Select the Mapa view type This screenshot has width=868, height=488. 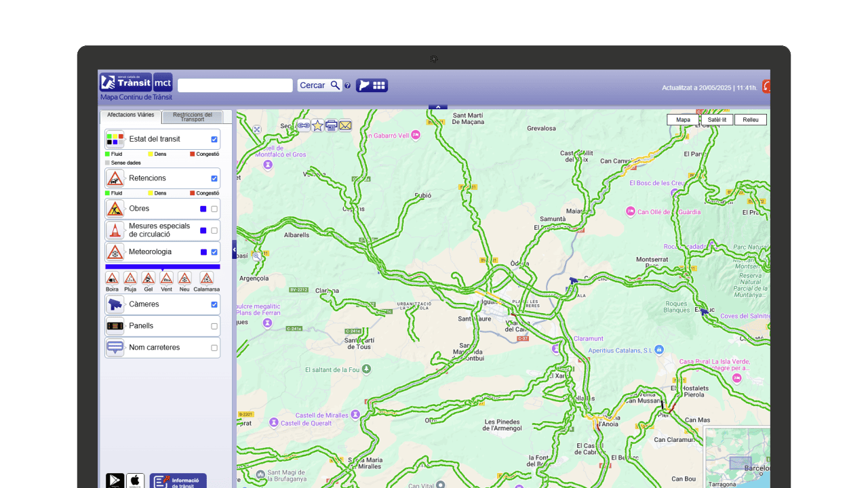pyautogui.click(x=683, y=119)
